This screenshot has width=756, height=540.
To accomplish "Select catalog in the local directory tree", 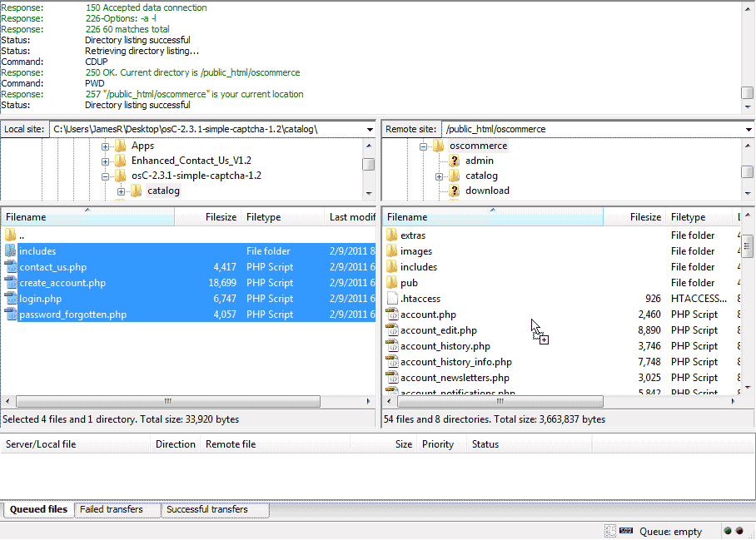I will (x=163, y=191).
